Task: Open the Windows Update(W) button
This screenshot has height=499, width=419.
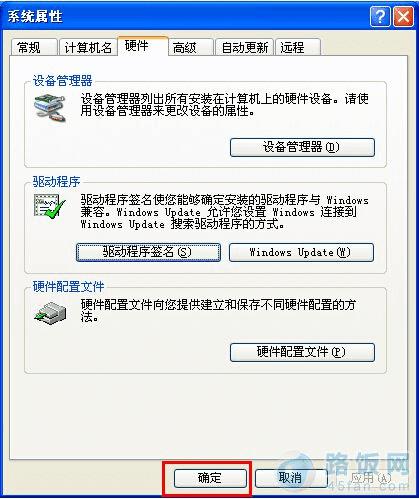Action: (301, 252)
